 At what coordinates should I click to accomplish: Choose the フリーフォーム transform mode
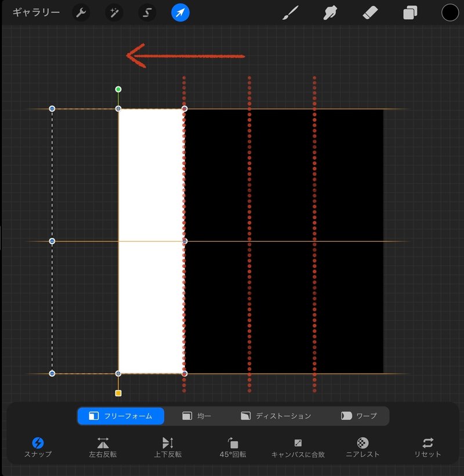click(121, 416)
